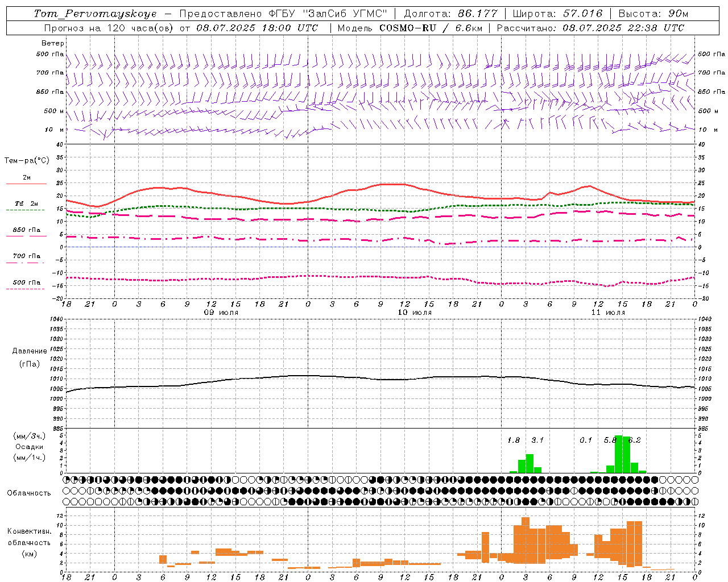Click the 10 июля date label
Image resolution: width=728 pixels, height=582 pixels.
pyautogui.click(x=415, y=313)
